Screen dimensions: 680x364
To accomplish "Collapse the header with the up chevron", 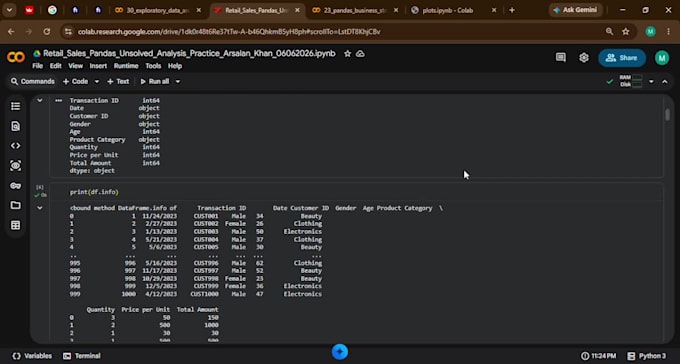I will point(665,81).
